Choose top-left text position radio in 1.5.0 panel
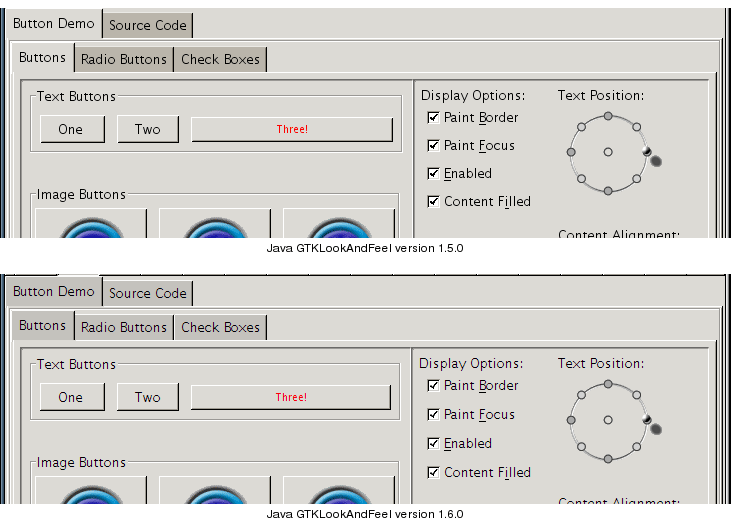This screenshot has width=731, height=532. point(581,127)
